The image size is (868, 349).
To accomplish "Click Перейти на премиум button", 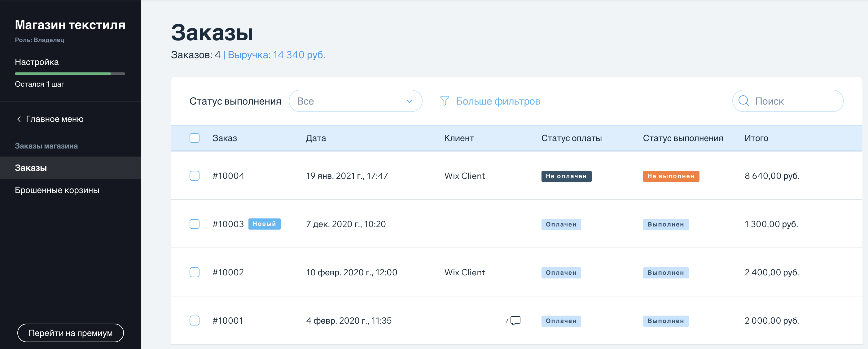I will 70,333.
